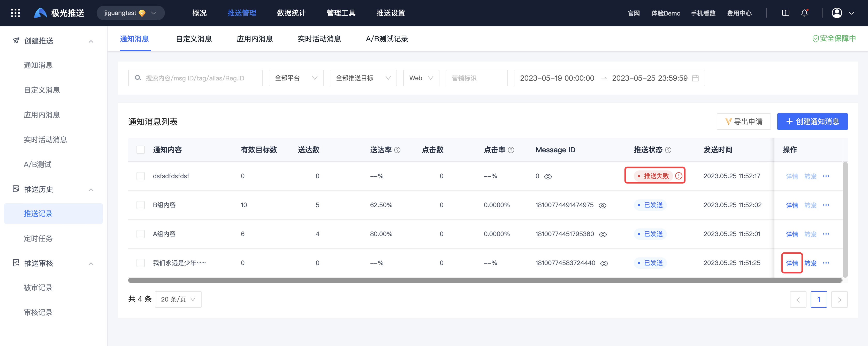Check the dsfsdfdsfdsf row checkbox
868x346 pixels.
coord(141,176)
